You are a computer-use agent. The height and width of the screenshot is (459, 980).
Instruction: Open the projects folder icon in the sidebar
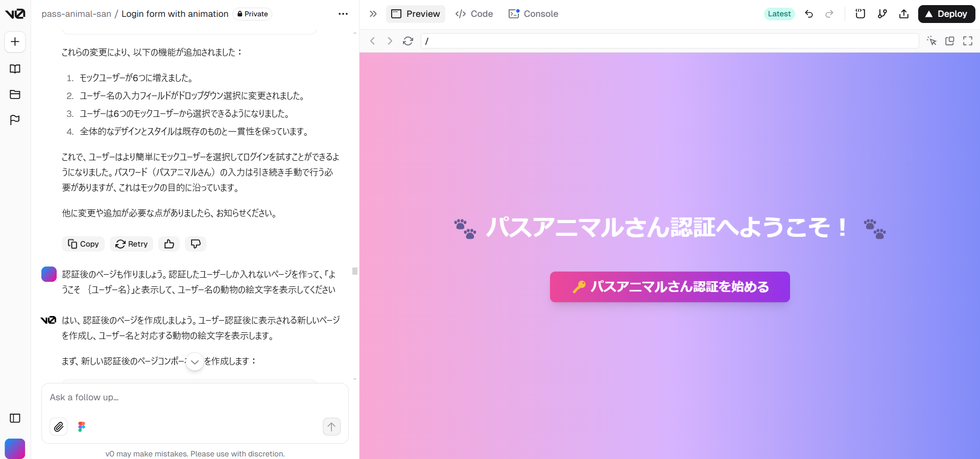coord(15,94)
